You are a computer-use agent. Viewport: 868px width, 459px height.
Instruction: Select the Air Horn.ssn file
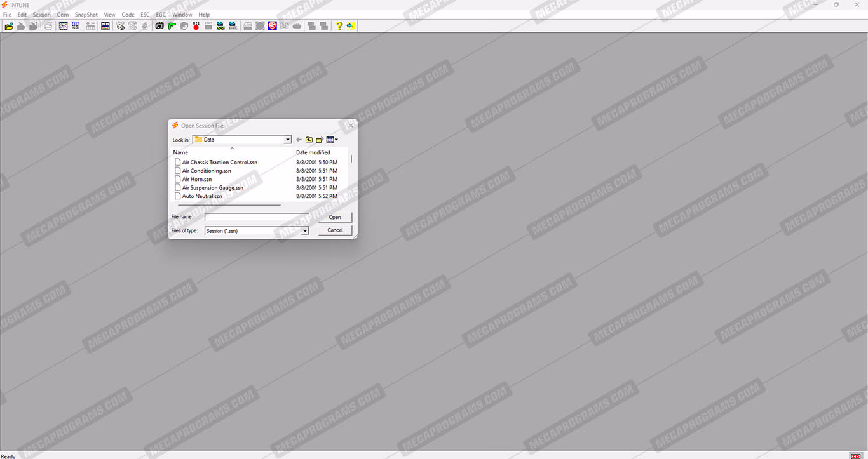point(197,179)
